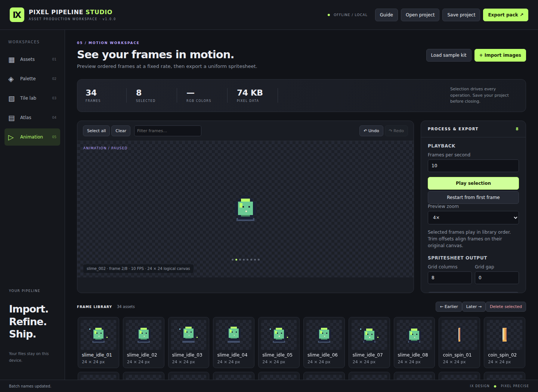Click Import images button
538x392 pixels.
[500, 55]
